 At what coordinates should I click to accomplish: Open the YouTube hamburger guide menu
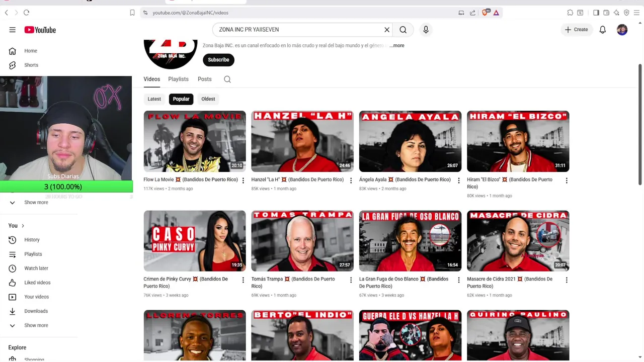[12, 30]
